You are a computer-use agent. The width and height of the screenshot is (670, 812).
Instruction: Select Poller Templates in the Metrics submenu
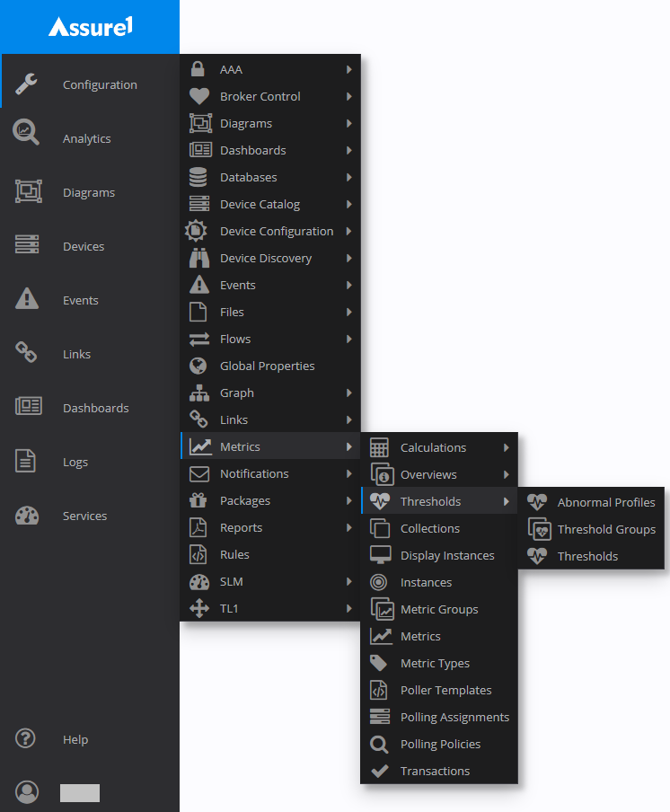(x=439, y=690)
